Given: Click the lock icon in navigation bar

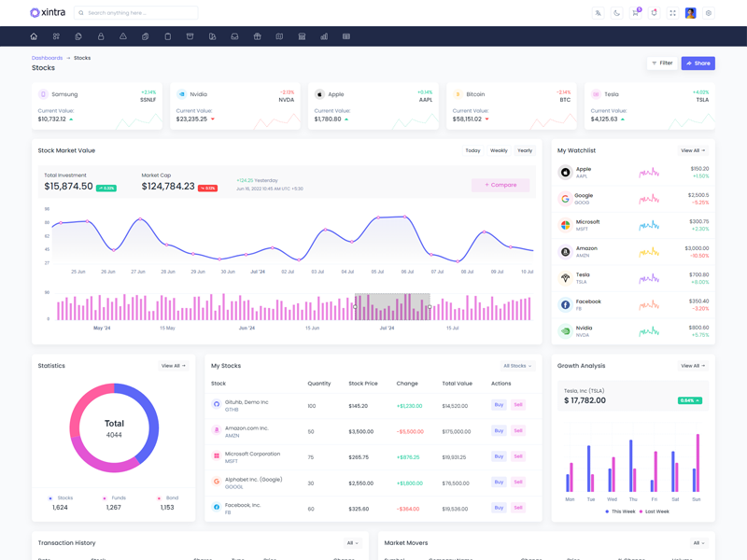Looking at the screenshot, I should 101,36.
